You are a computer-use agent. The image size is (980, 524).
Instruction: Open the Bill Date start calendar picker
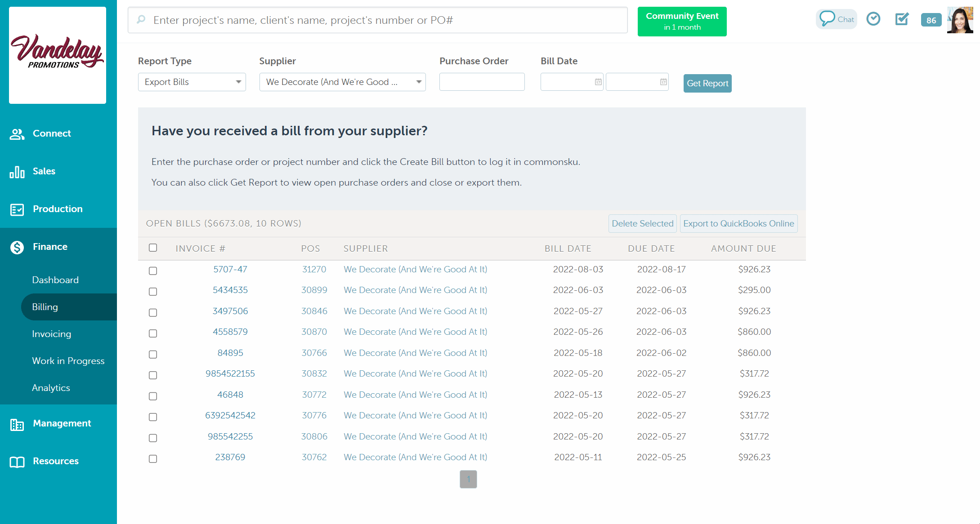click(x=598, y=82)
